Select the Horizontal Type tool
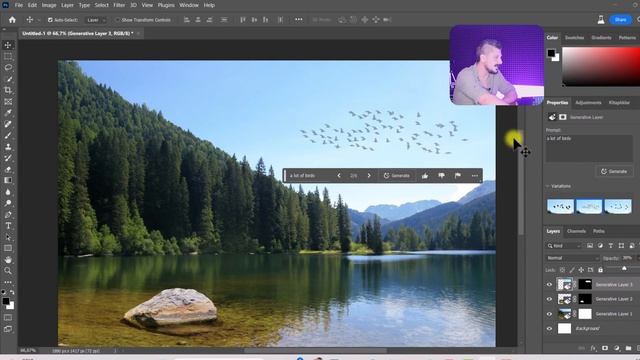The height and width of the screenshot is (360, 640). click(8, 226)
